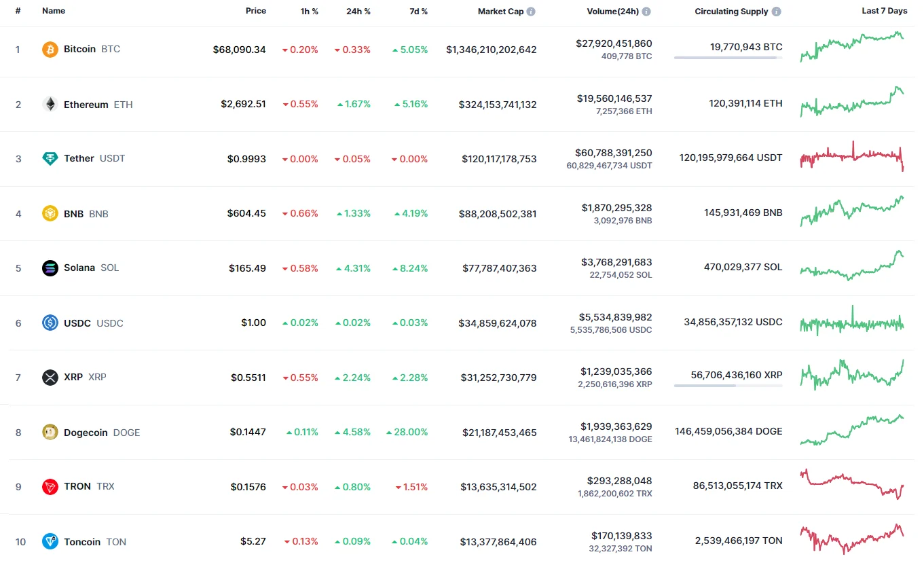
Task: Click the Dogecoin logo icon
Action: pos(50,433)
